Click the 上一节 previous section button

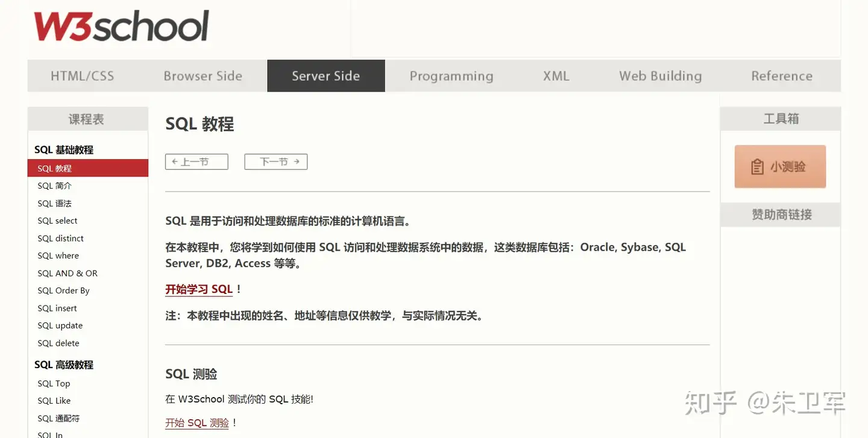[197, 161]
